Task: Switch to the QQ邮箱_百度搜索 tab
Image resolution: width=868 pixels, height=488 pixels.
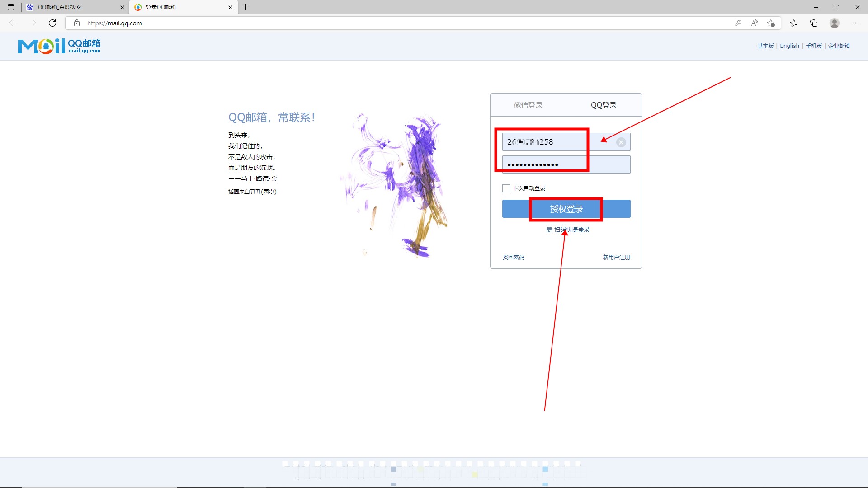Action: tap(75, 7)
